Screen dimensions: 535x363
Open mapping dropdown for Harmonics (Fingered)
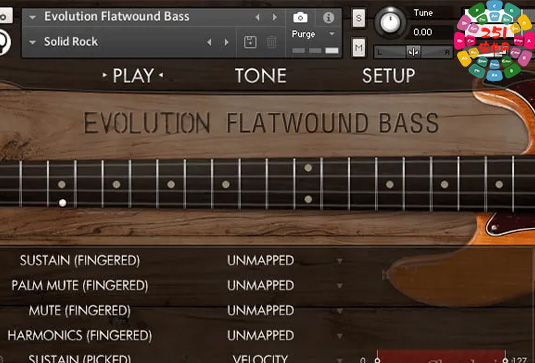[339, 336]
